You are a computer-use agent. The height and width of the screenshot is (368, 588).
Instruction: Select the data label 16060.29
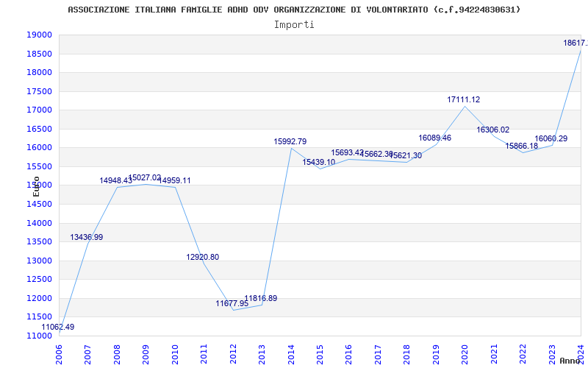[x=551, y=138]
